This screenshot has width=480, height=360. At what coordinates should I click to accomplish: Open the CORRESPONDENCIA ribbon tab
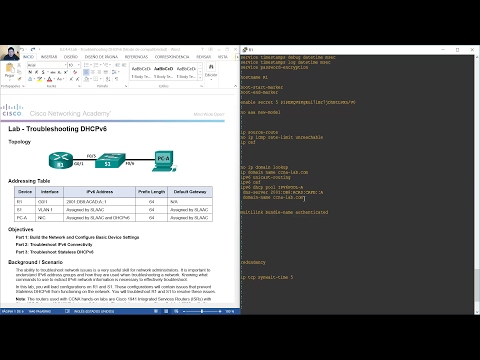tap(172, 57)
